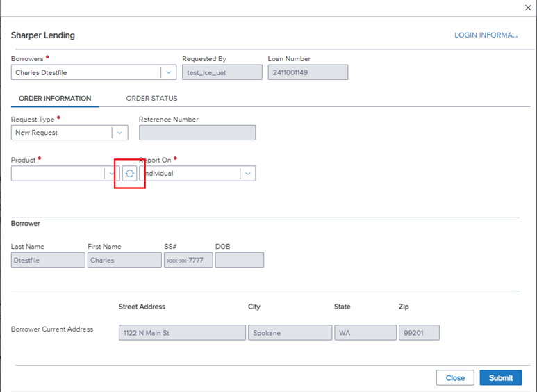
Task: Click the State field showing WA
Action: click(x=365, y=333)
